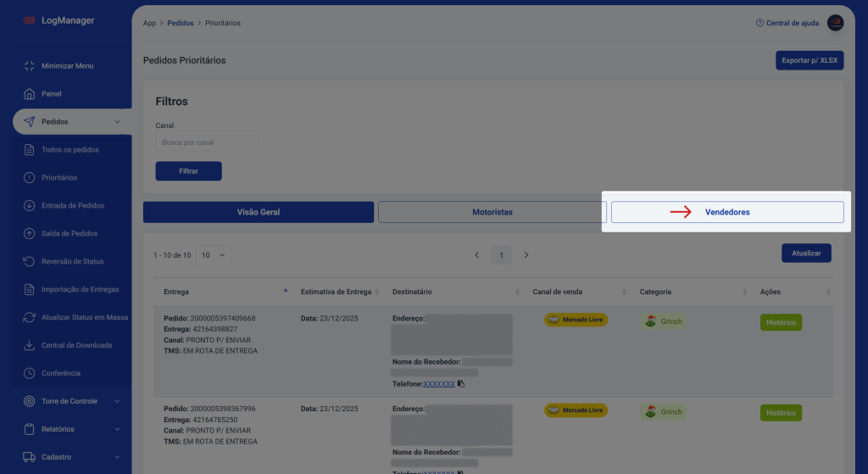
Task: Click the Central de Downloads icon
Action: (x=29, y=345)
